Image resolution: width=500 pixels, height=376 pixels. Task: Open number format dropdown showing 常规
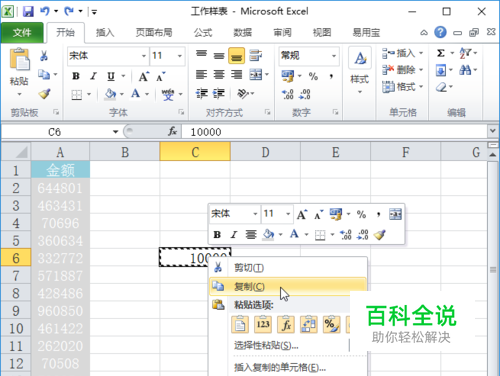coord(334,56)
